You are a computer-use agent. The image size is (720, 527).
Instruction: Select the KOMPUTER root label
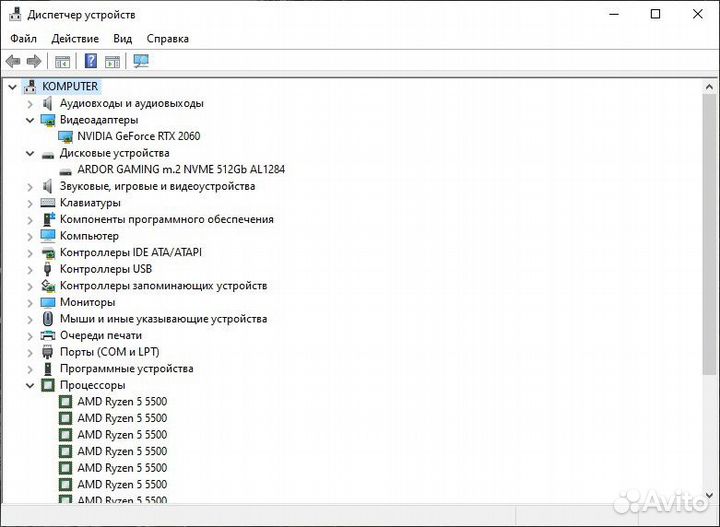point(70,86)
